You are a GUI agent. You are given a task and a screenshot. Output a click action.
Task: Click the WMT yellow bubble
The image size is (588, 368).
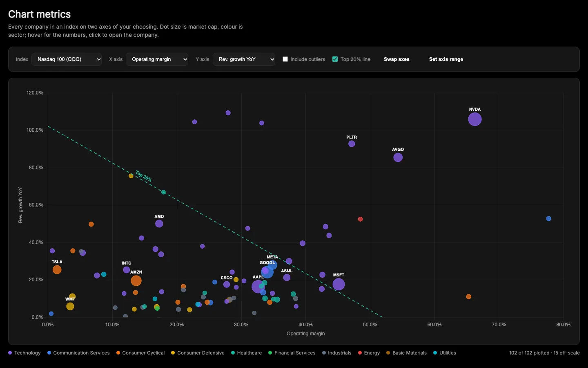point(70,306)
